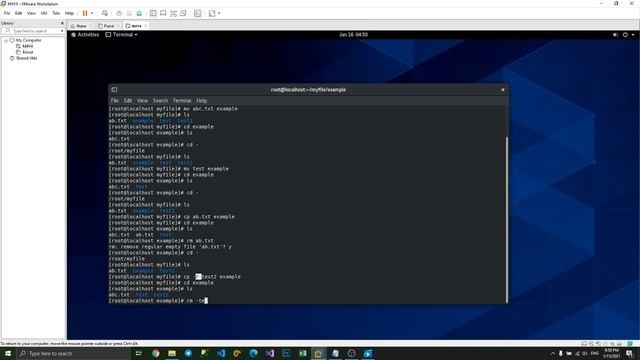640x360 pixels.
Task: Open the Terminal app menu in GNOME top bar
Action: coord(122,35)
